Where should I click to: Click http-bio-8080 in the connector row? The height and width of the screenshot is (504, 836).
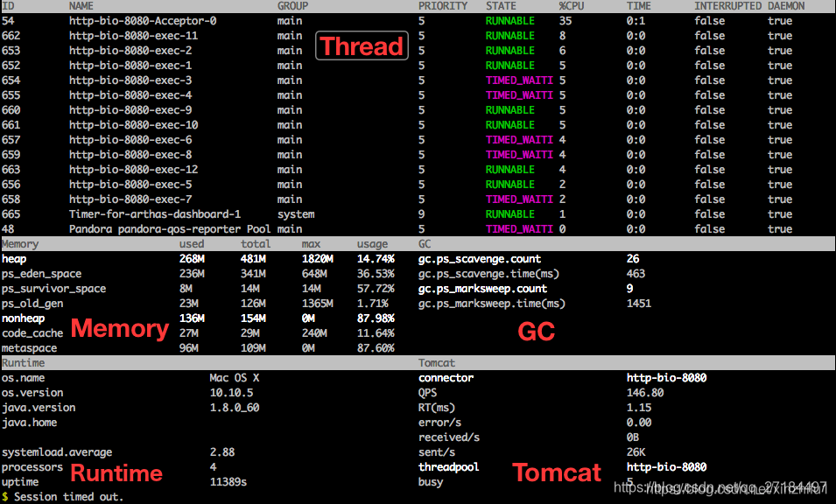click(666, 378)
